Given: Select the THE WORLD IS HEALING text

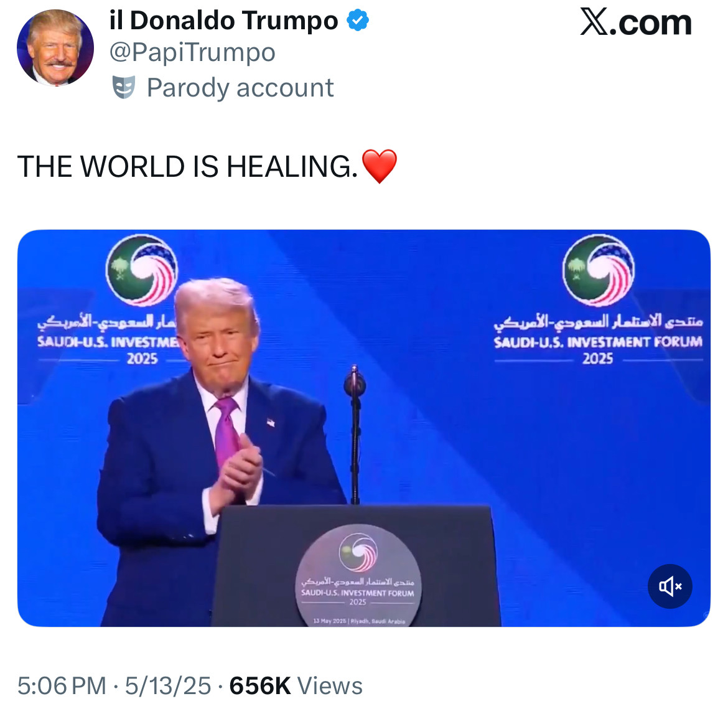Looking at the screenshot, I should click(187, 166).
